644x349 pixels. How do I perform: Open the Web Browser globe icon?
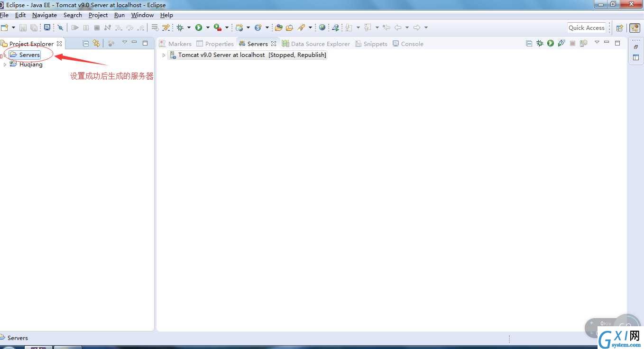[322, 28]
